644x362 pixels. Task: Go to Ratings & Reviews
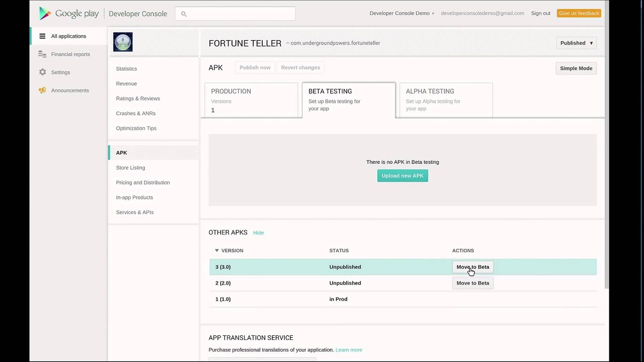(x=138, y=99)
